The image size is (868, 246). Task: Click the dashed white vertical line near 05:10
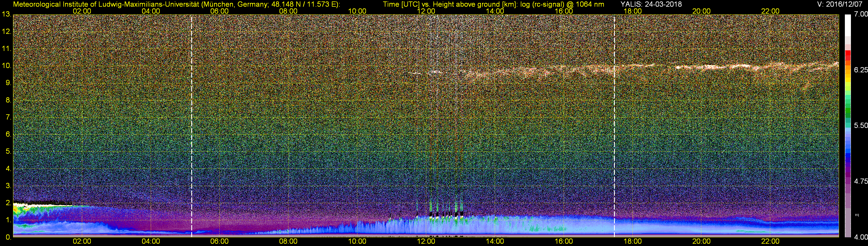pyautogui.click(x=191, y=126)
